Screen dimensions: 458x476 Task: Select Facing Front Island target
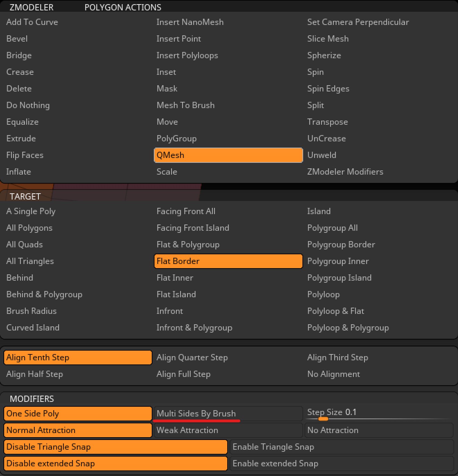click(x=193, y=228)
